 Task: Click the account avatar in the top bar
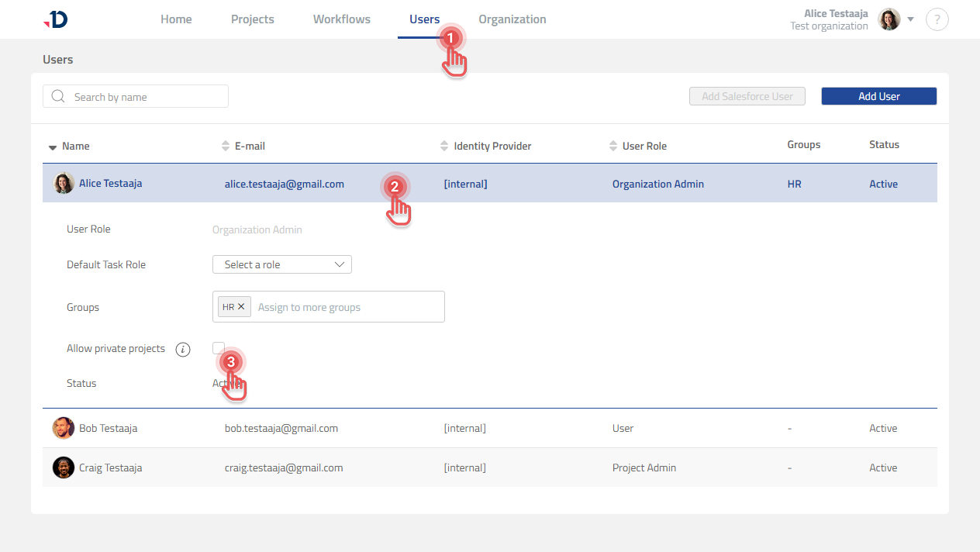[889, 19]
